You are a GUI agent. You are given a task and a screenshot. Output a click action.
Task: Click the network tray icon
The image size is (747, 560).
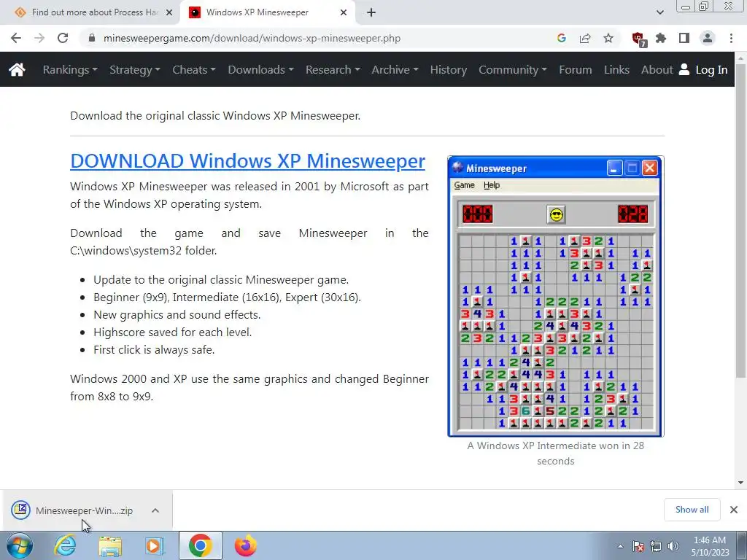pyautogui.click(x=656, y=546)
